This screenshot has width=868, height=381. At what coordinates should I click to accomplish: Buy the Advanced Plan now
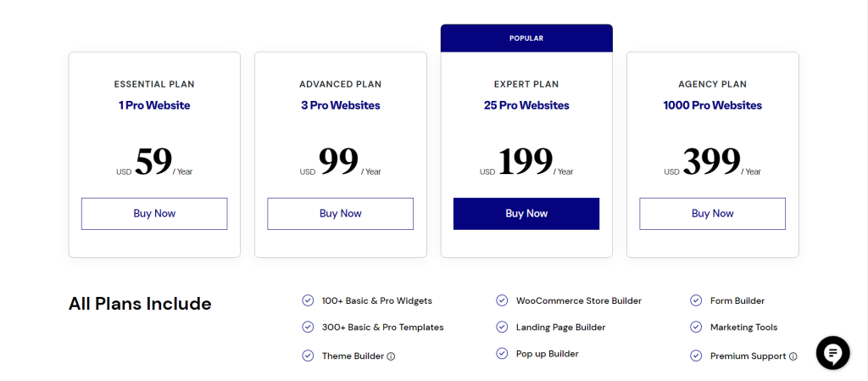coord(341,214)
